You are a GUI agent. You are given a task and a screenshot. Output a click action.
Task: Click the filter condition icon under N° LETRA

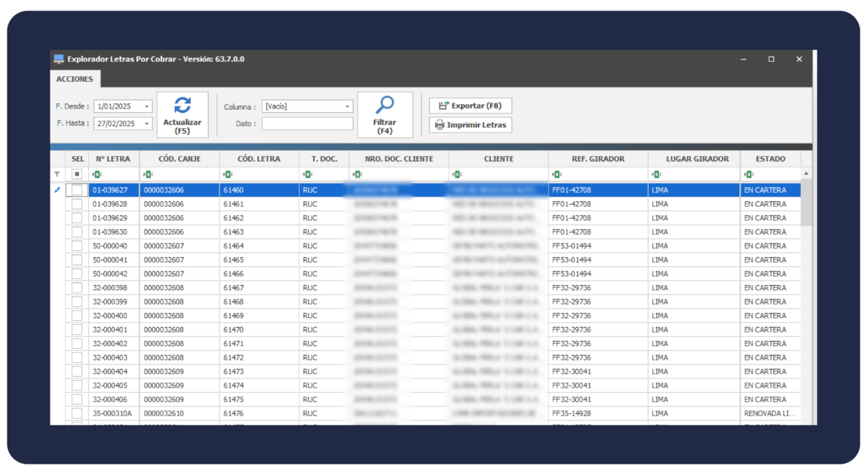pos(96,174)
